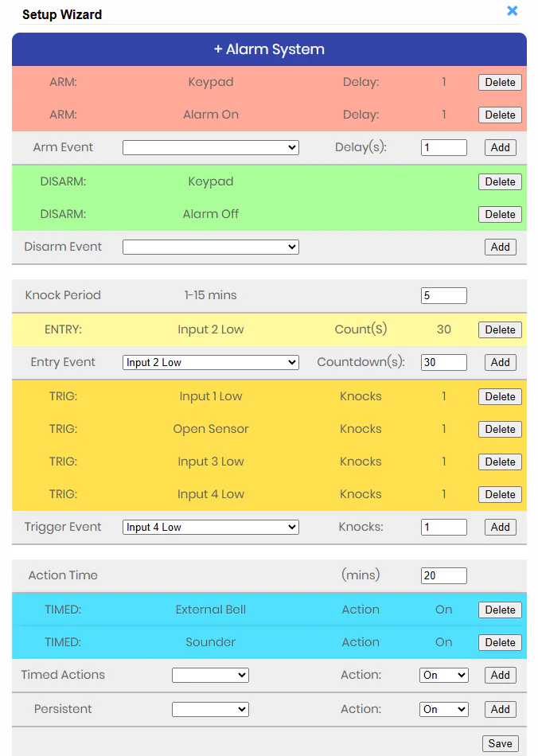
Task: Open the Arm Event dropdown
Action: (x=210, y=148)
